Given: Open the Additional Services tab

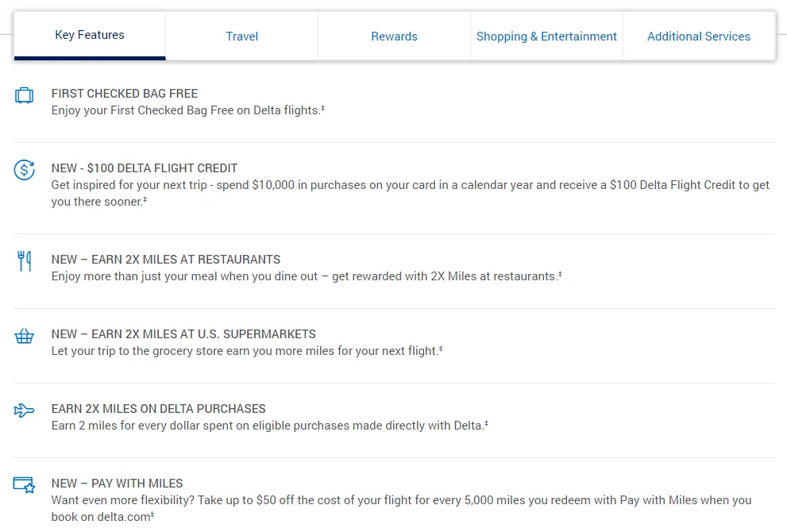Looking at the screenshot, I should point(698,37).
